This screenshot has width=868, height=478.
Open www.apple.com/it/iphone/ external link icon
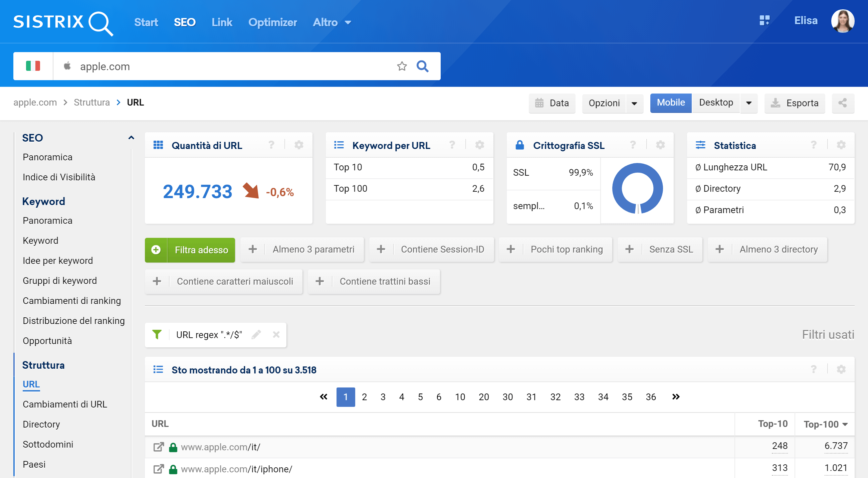[x=159, y=469]
